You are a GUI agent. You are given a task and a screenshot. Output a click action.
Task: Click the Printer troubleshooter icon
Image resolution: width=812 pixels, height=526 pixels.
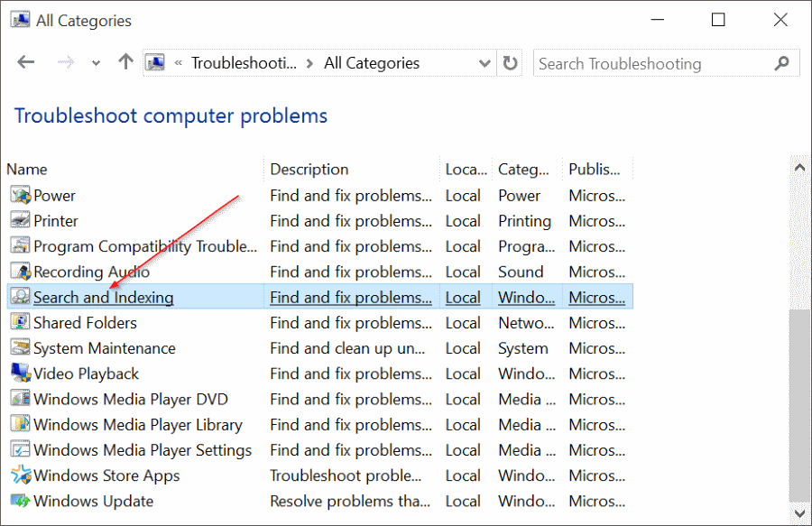tap(21, 220)
